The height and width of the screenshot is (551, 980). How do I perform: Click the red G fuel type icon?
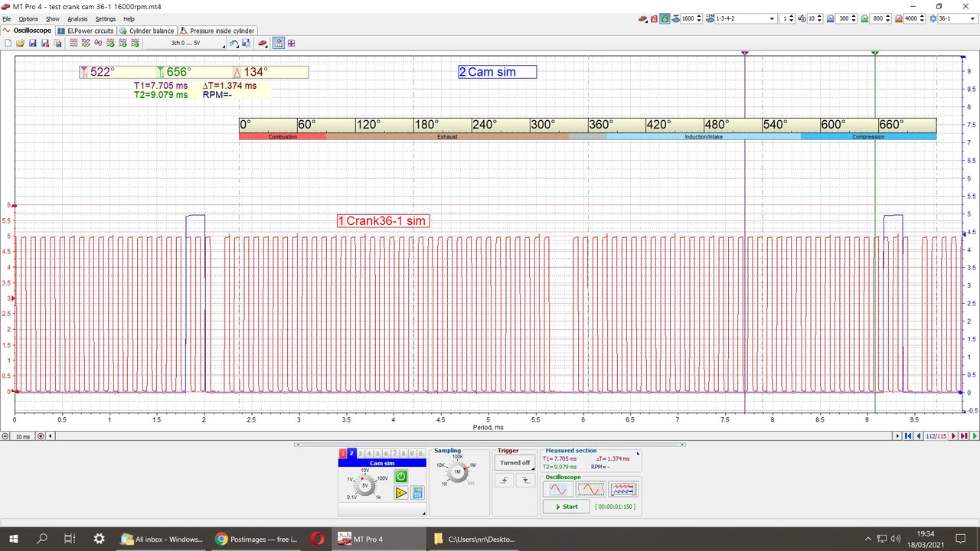tap(654, 18)
